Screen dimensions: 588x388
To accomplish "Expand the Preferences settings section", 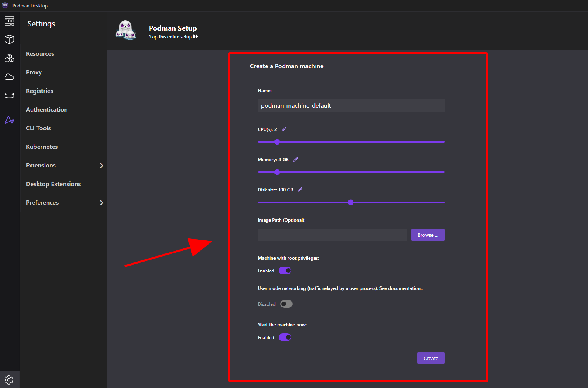I will click(102, 203).
